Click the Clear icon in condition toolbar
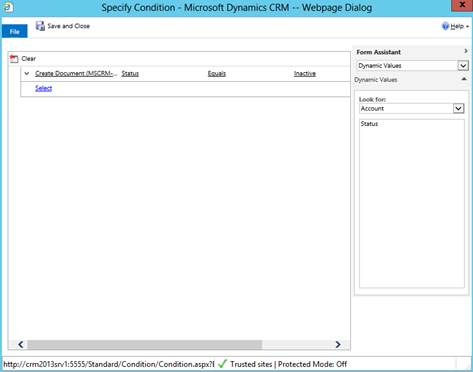473x372 pixels. 14,59
